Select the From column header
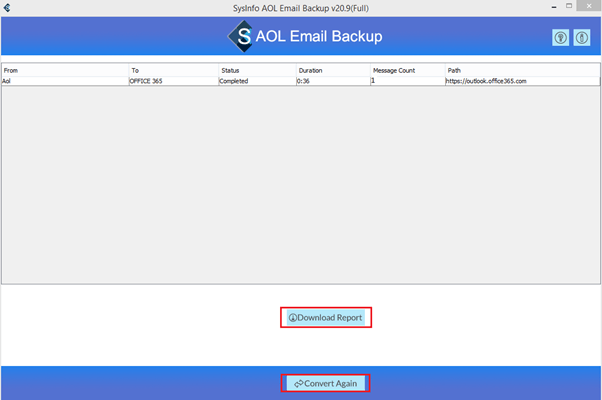The height and width of the screenshot is (400, 602). 65,70
